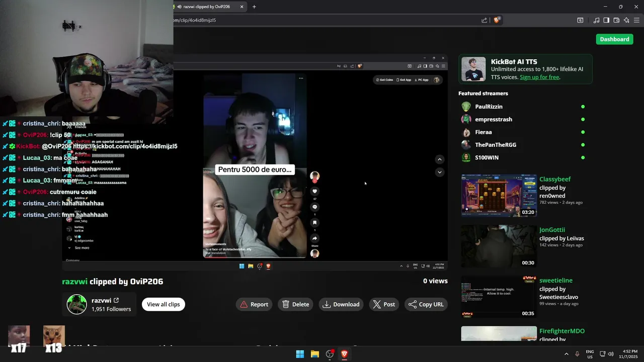Open the volume speaker tray icon
The height and width of the screenshot is (362, 644).
click(611, 354)
